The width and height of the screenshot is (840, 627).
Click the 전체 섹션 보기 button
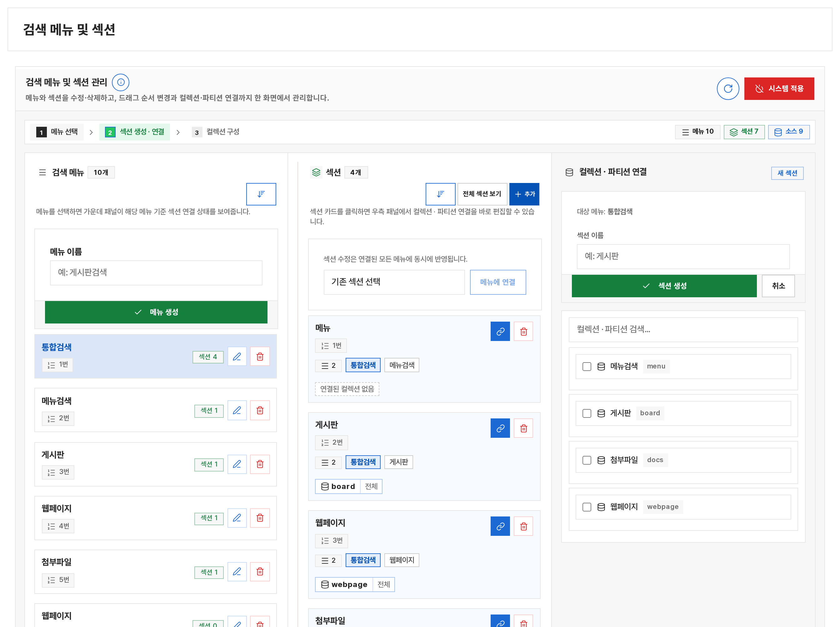482,194
